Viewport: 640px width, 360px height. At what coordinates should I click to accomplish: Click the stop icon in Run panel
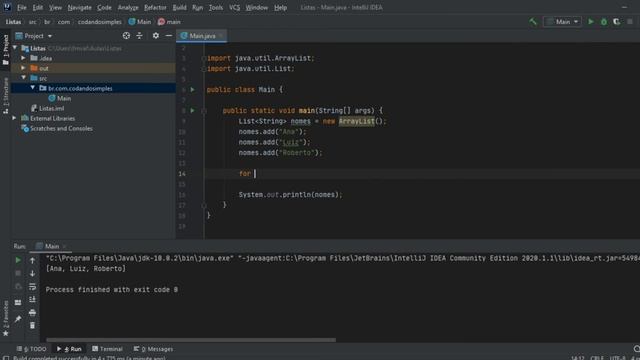tap(18, 273)
